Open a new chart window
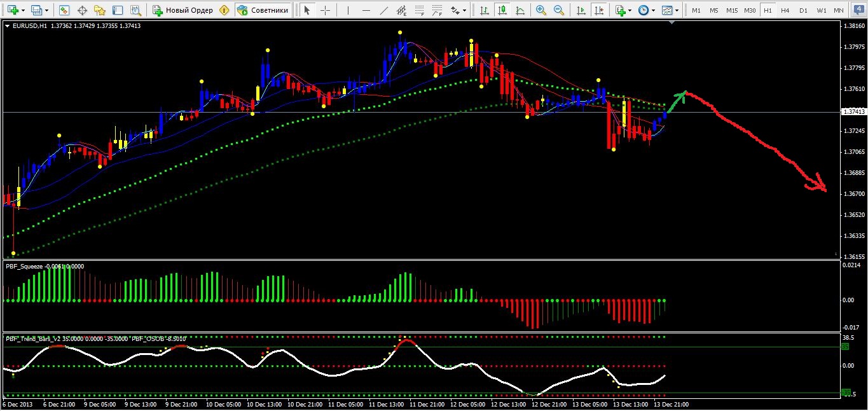Screen dimensions: 868x411 [12, 10]
